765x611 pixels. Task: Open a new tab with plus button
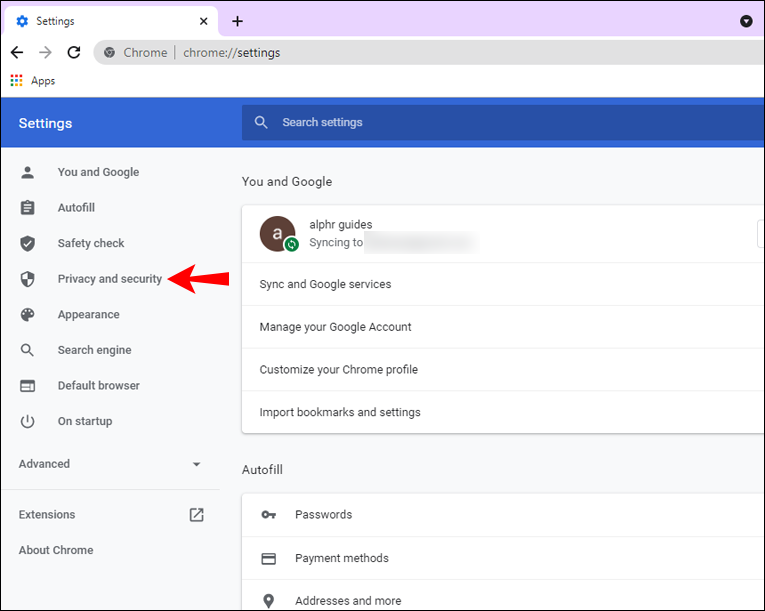pyautogui.click(x=237, y=21)
